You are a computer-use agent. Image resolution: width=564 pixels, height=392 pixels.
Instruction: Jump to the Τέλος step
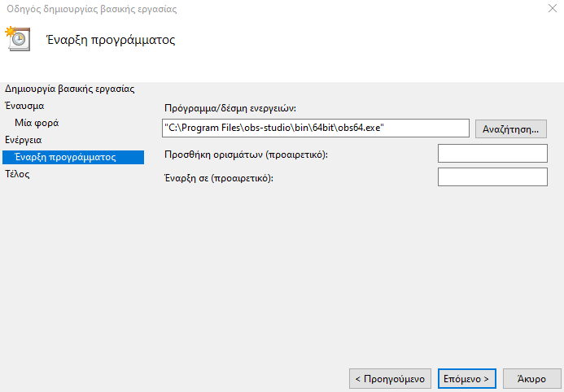[17, 174]
